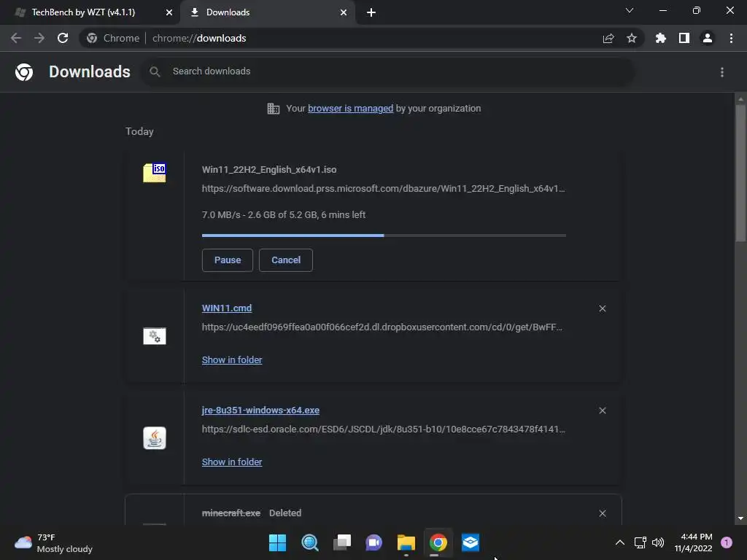Click the ISO file icon for Win11 download

click(155, 172)
